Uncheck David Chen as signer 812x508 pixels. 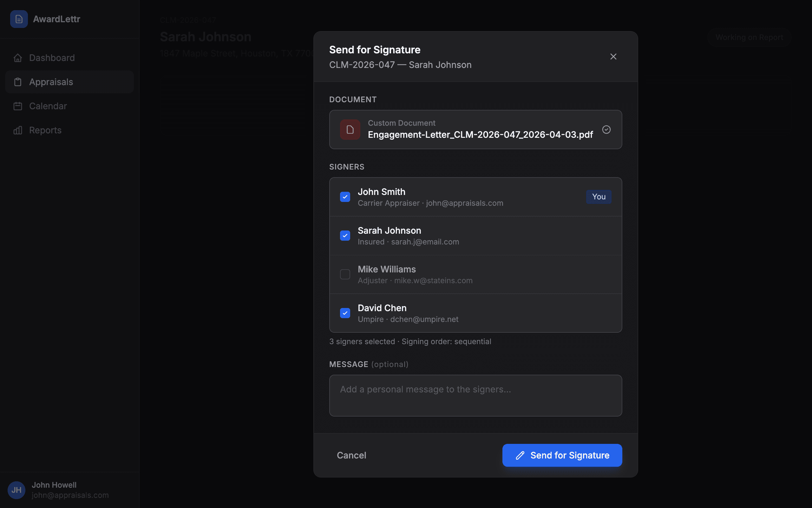[x=345, y=313]
